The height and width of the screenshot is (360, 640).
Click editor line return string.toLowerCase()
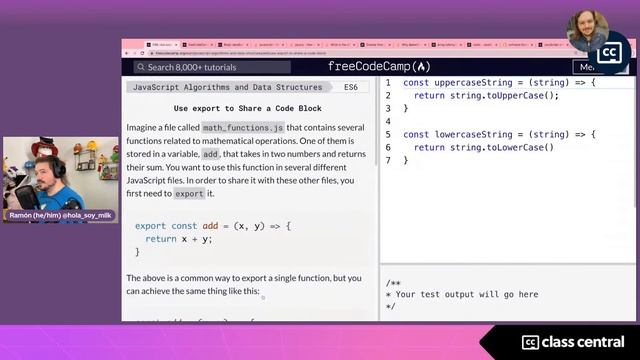click(x=484, y=147)
